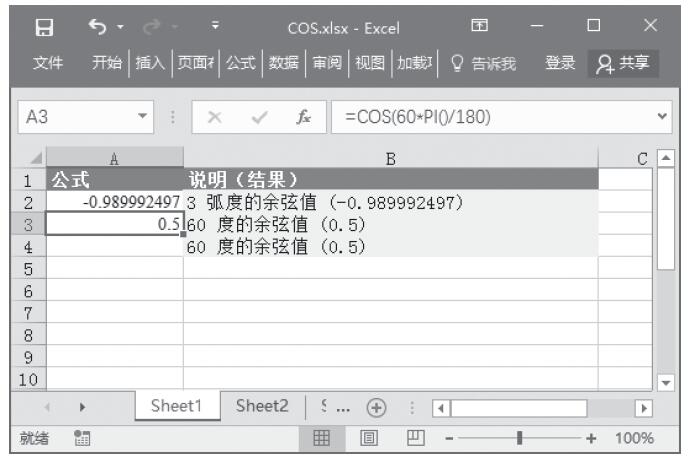Click the Save icon in title bar
The width and height of the screenshot is (691, 462).
pyautogui.click(x=45, y=25)
